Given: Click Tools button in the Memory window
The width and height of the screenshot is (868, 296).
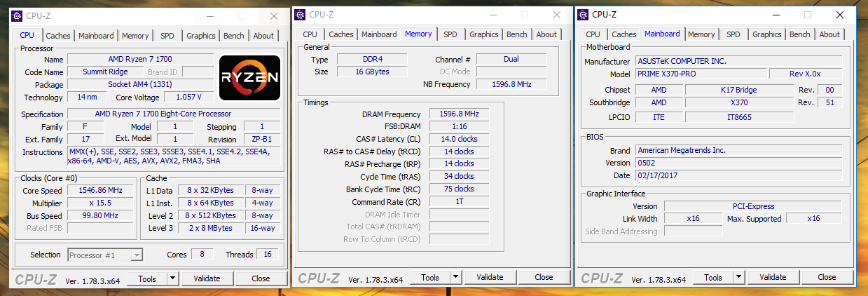Looking at the screenshot, I should coord(430,277).
